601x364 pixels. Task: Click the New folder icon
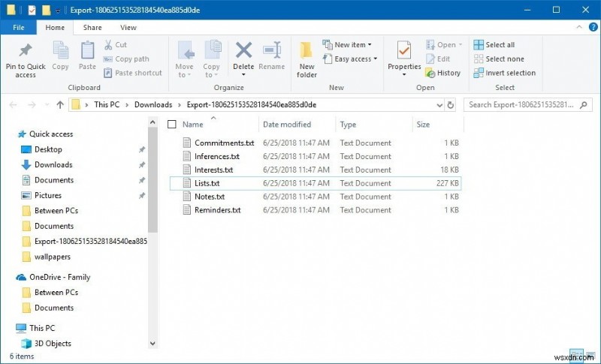pyautogui.click(x=307, y=51)
